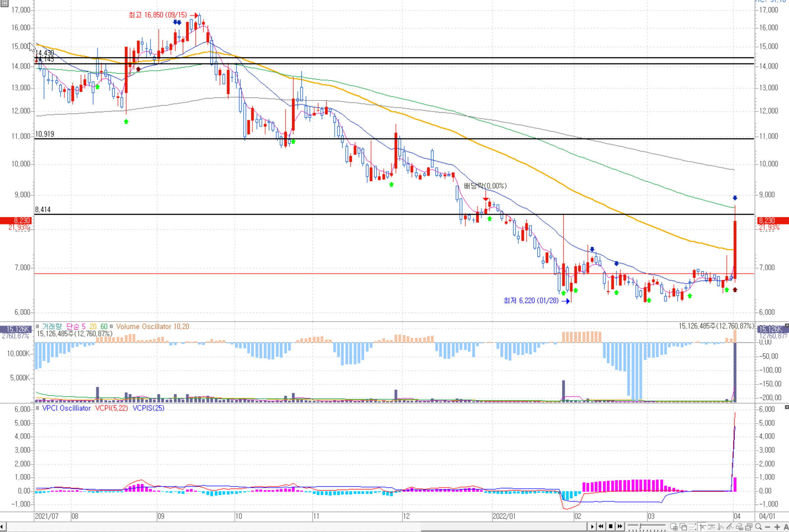Click the fast-forward double-arrow button
This screenshot has width=789, height=532.
(x=620, y=526)
